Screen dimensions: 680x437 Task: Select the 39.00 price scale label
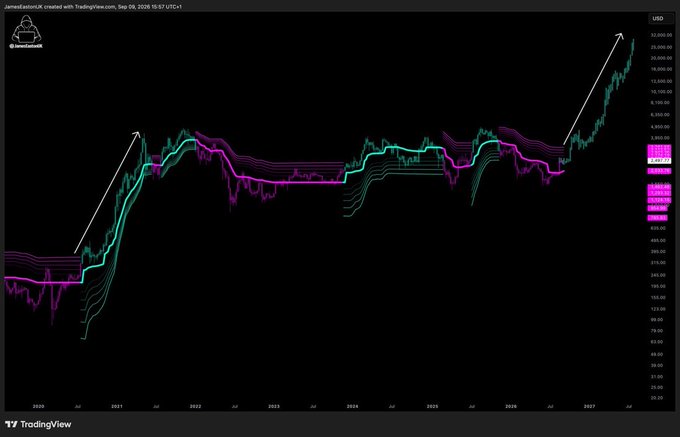coord(657,365)
